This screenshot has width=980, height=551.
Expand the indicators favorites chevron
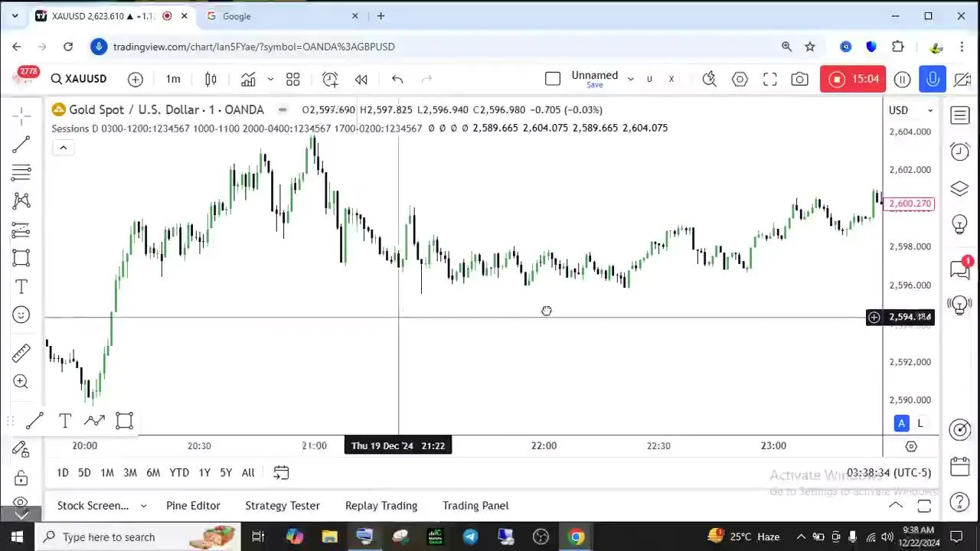270,79
